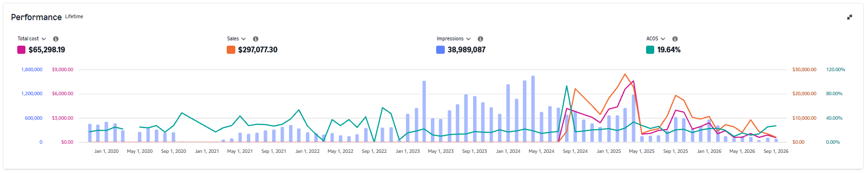Click the info icon next to ACOS

pos(675,39)
